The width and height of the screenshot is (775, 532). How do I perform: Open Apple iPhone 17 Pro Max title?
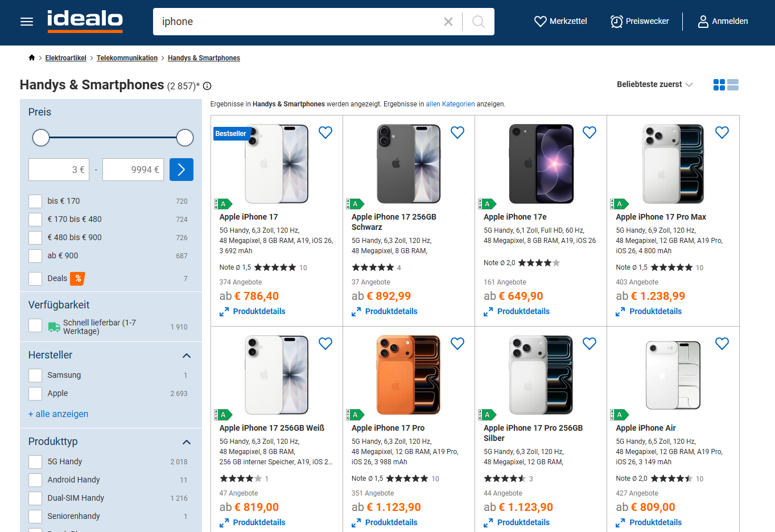pyautogui.click(x=661, y=217)
